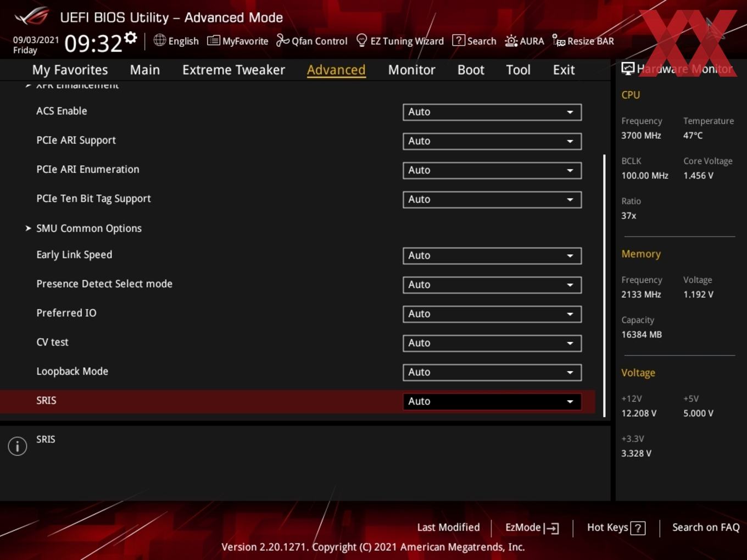The height and width of the screenshot is (560, 747).
Task: Click the Search question-mark icon
Action: click(x=458, y=41)
